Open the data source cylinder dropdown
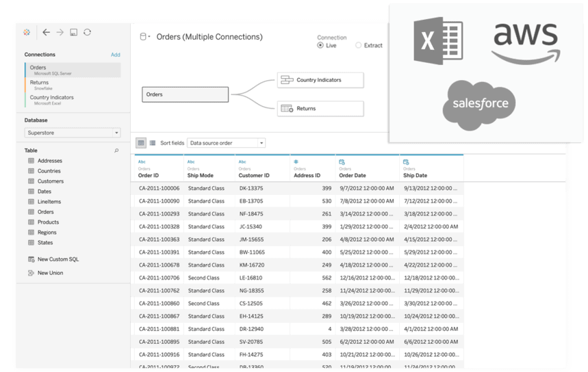 [x=145, y=37]
